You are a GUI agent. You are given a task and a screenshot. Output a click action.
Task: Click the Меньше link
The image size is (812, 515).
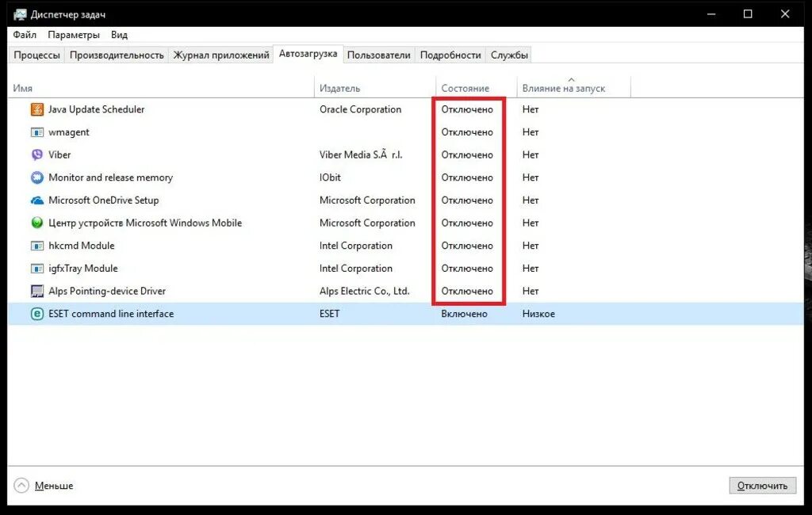pos(54,486)
